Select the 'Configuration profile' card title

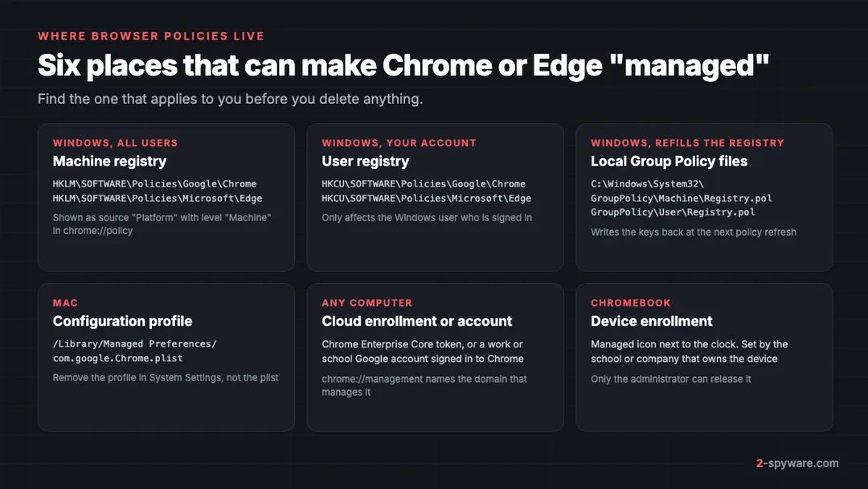(x=122, y=321)
